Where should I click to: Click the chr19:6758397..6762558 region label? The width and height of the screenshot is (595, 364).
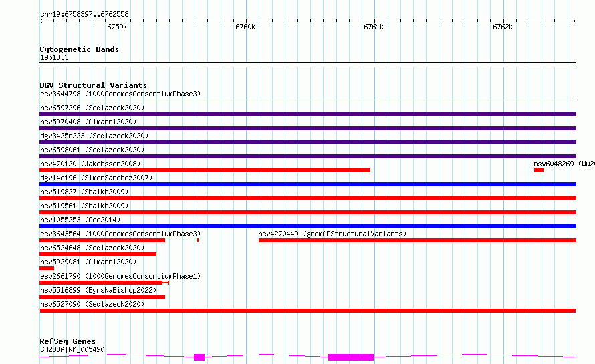pyautogui.click(x=84, y=14)
